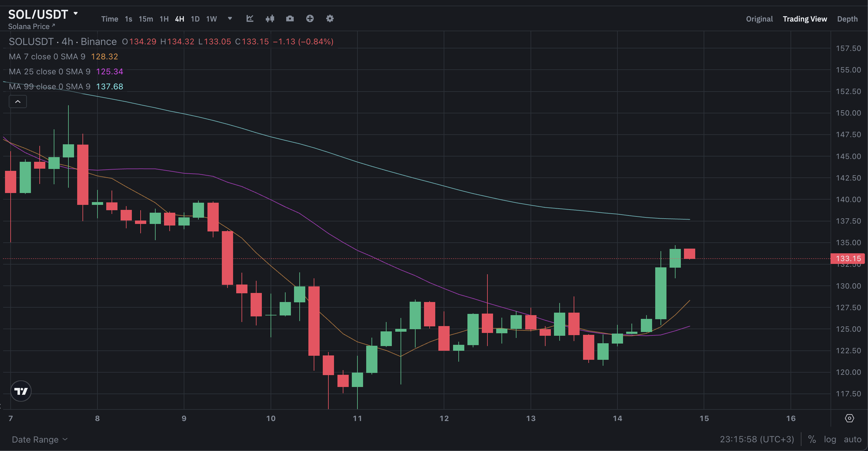The width and height of the screenshot is (868, 451).
Task: Toggle log scale mode
Action: coord(830,439)
